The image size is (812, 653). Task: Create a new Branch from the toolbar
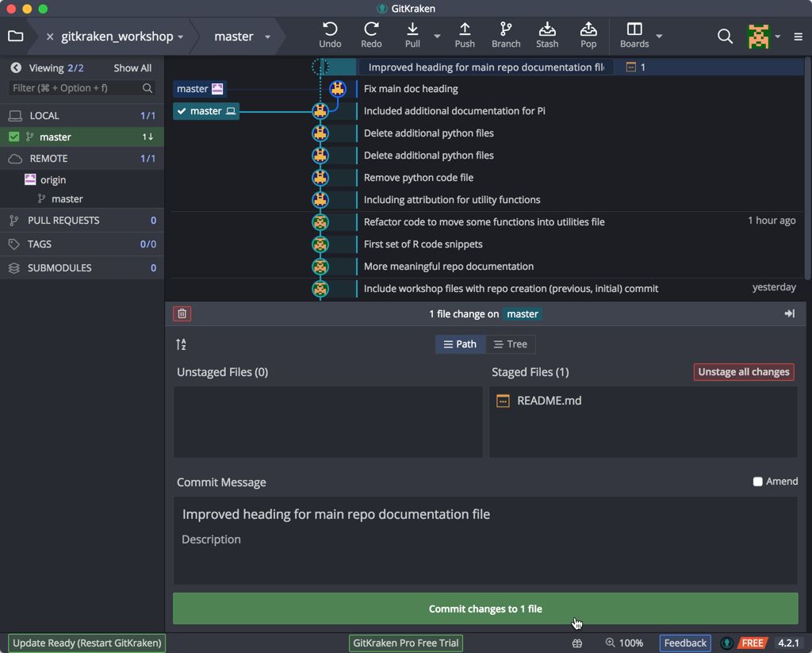click(x=506, y=29)
